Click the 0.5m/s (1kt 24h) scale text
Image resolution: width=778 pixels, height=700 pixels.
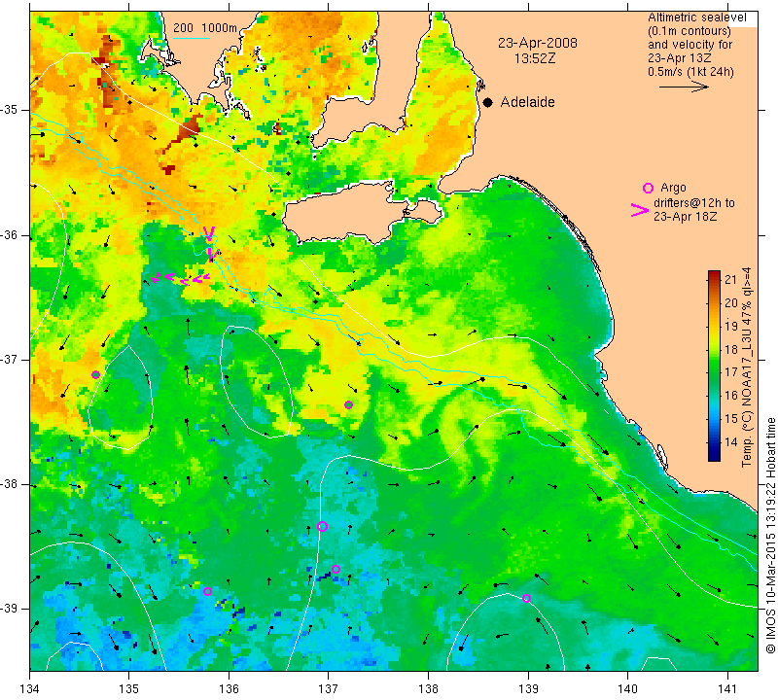click(690, 72)
